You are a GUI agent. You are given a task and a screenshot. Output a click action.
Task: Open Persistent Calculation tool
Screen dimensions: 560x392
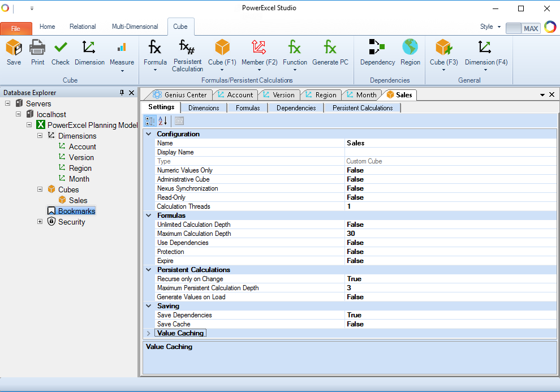pyautogui.click(x=187, y=47)
